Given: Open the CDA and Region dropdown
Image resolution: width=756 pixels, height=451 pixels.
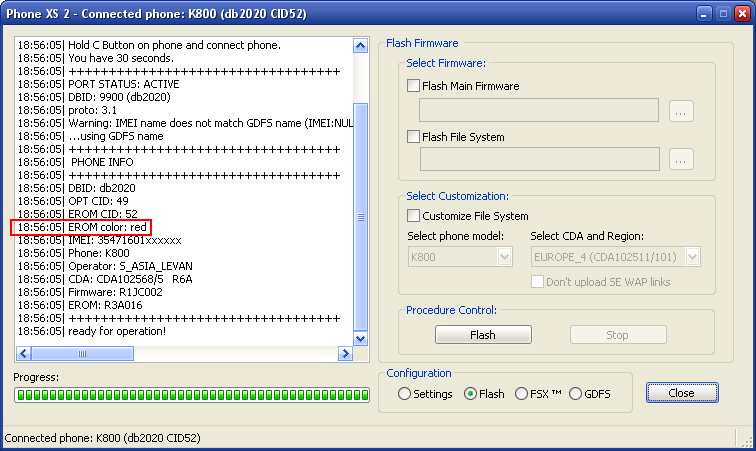Looking at the screenshot, I should [x=692, y=257].
